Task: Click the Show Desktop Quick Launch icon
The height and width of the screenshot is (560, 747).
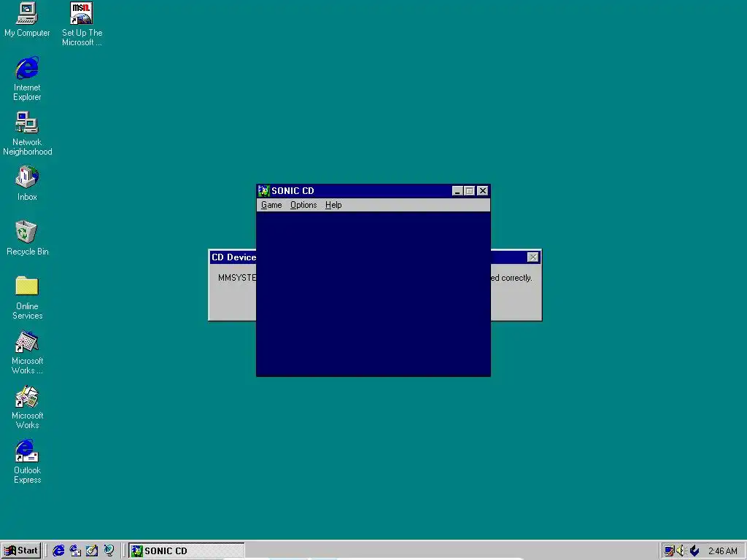Action: (x=92, y=551)
